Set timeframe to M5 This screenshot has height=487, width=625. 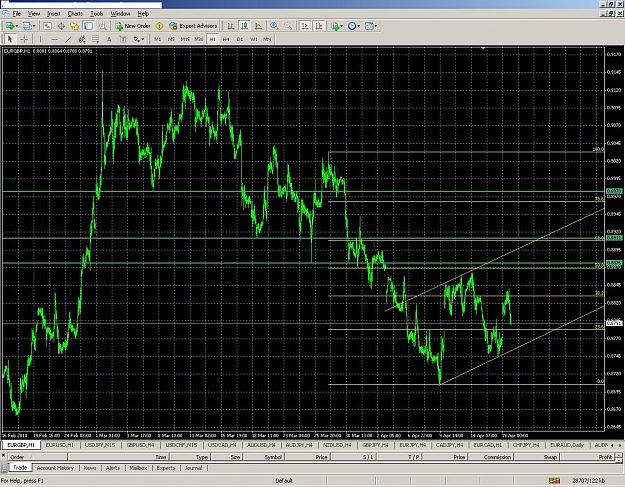[171, 39]
